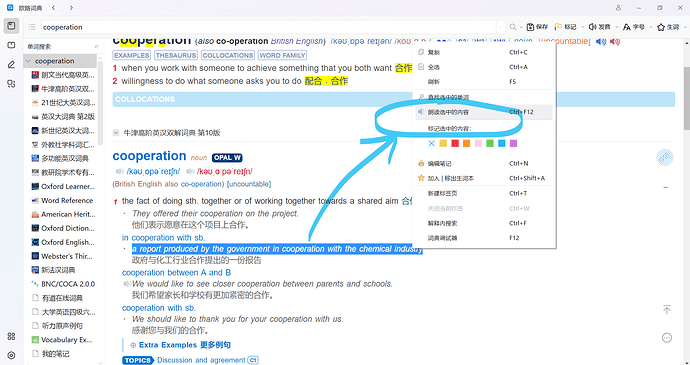Open the second sidebar icon below dictionary

point(11,45)
